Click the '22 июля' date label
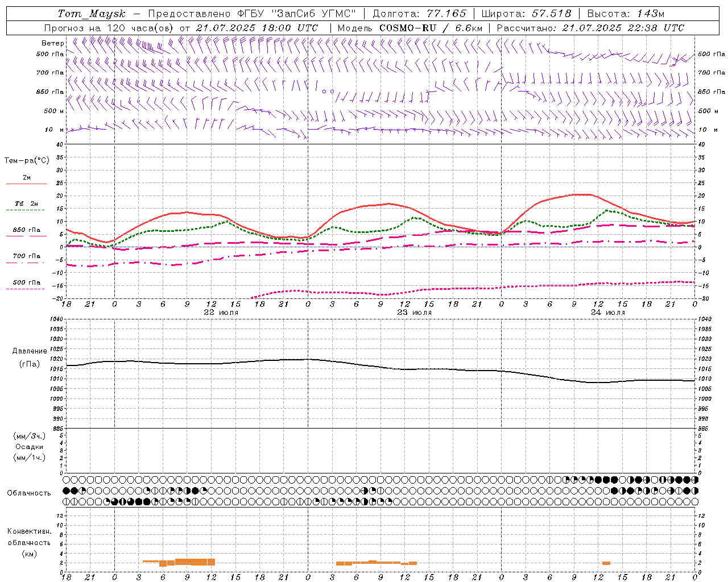 coord(221,313)
